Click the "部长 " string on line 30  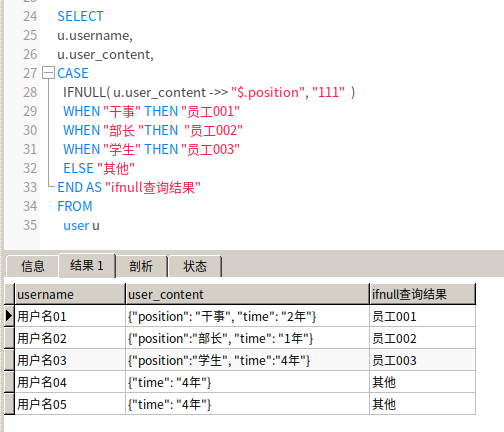(x=123, y=130)
